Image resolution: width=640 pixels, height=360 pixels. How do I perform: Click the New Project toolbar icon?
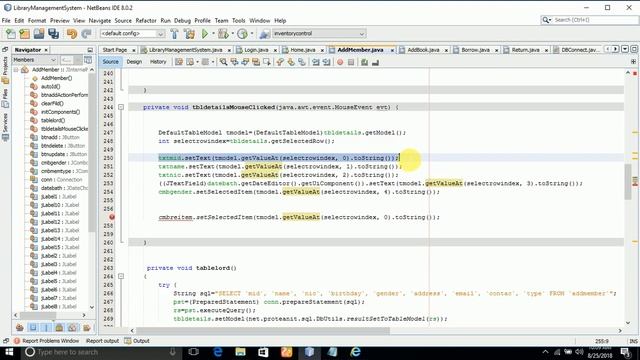24,33
